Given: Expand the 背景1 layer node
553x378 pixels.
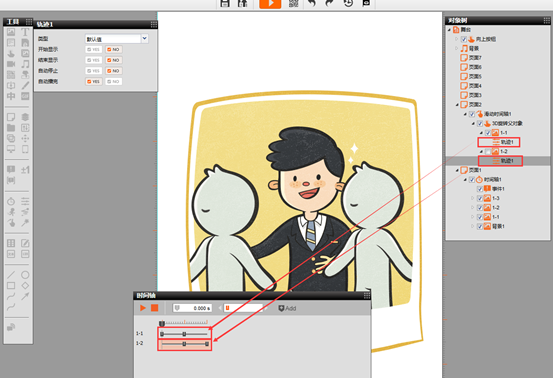Looking at the screenshot, I should 473,226.
